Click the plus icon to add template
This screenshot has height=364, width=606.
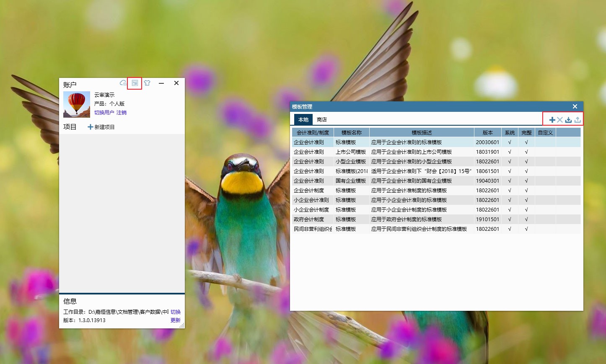[x=552, y=120]
